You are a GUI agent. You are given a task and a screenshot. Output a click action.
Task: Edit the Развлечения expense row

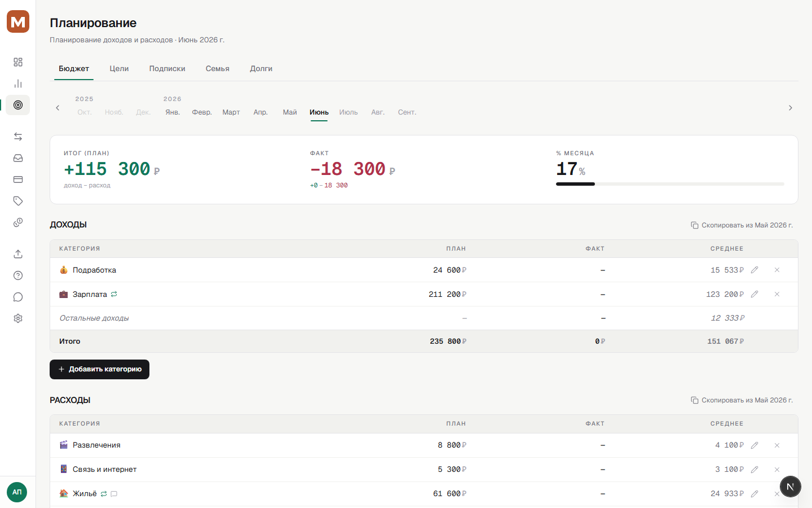[x=754, y=445]
